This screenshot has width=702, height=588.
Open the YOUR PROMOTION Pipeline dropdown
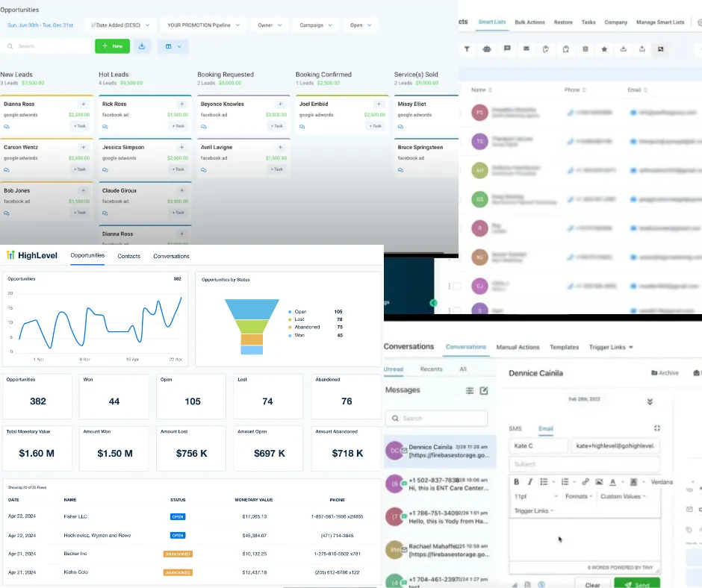point(204,25)
